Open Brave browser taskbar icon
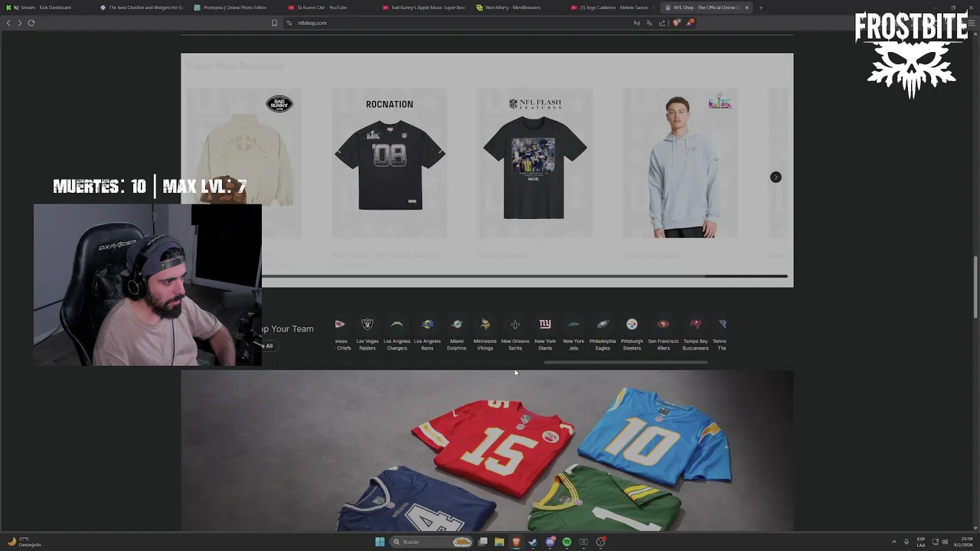The image size is (980, 551). pos(516,542)
